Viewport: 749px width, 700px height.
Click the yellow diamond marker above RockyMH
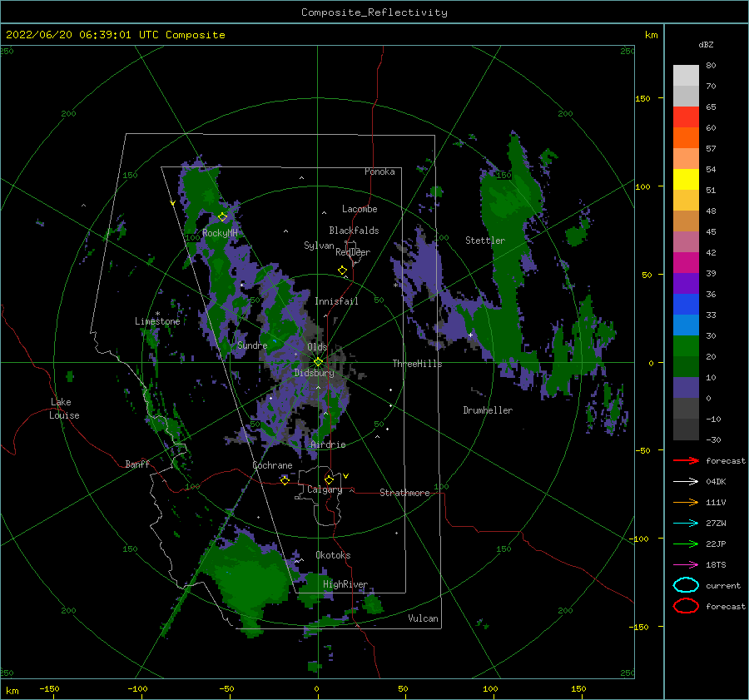coord(222,217)
